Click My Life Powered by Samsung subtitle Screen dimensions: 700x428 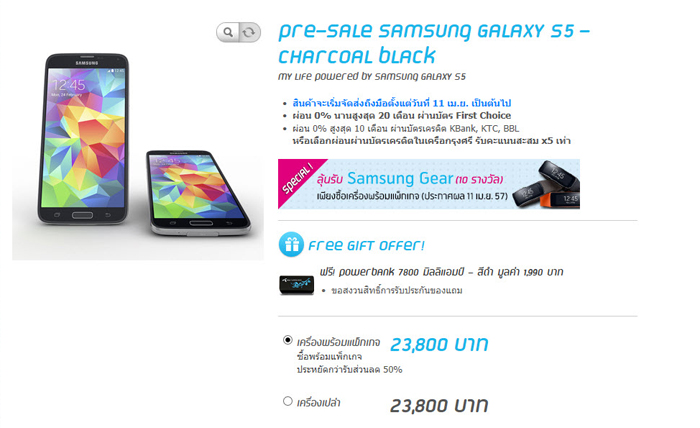coord(371,77)
